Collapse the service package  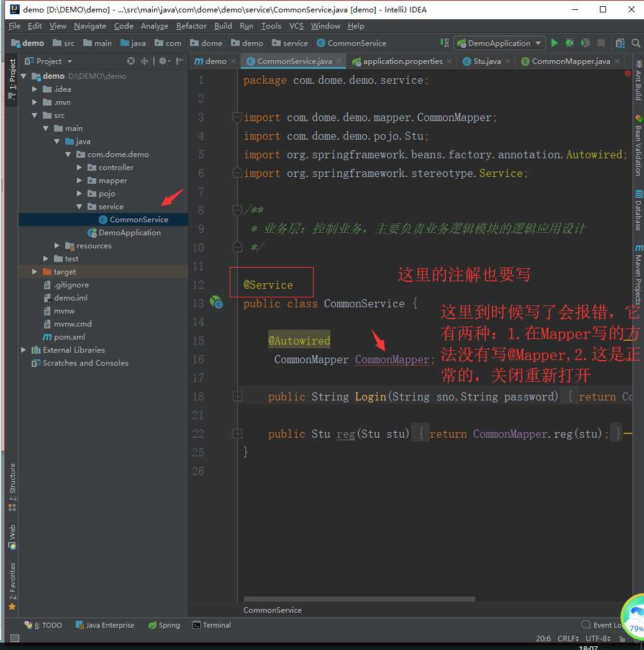coord(79,207)
